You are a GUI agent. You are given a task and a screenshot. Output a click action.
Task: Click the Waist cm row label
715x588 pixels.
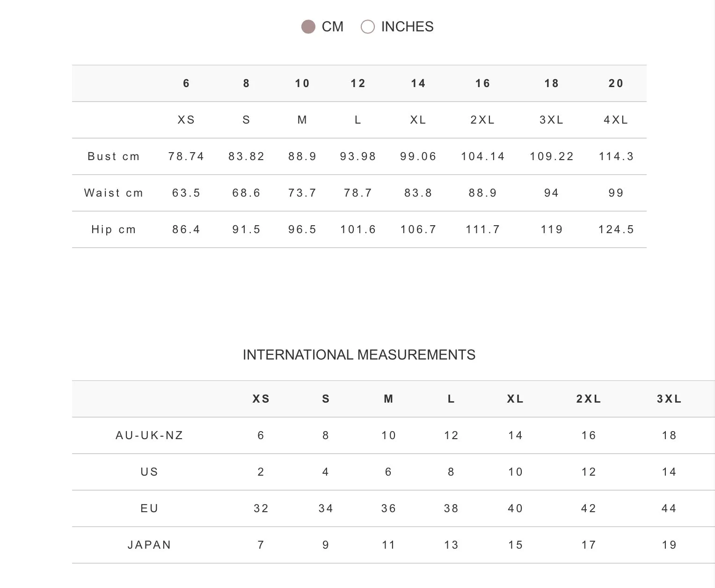(114, 193)
